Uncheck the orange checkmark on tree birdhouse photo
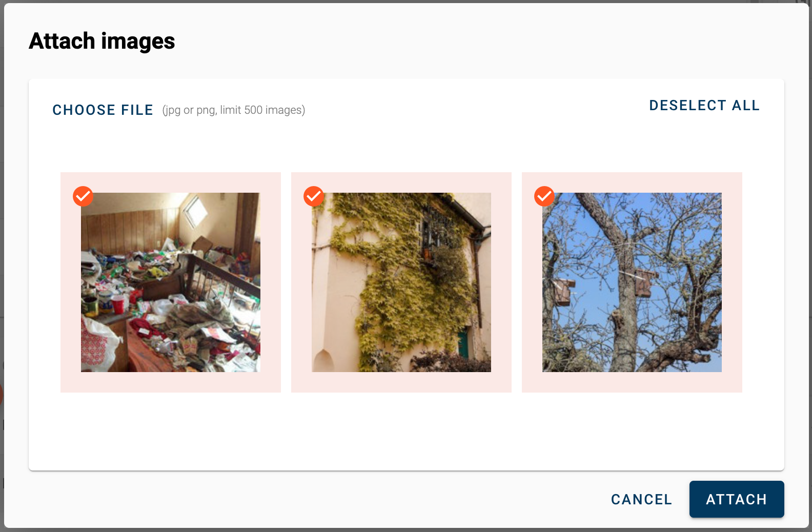 point(544,196)
